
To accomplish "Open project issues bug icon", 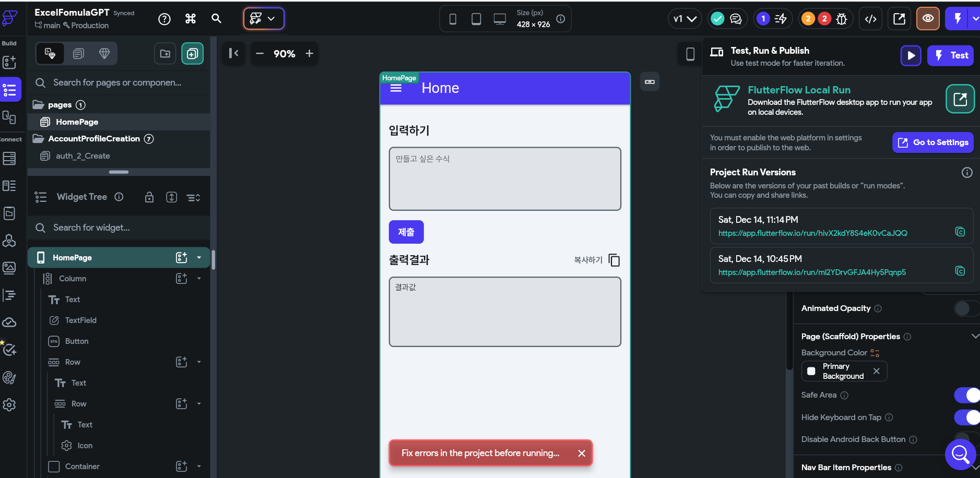I will (842, 19).
